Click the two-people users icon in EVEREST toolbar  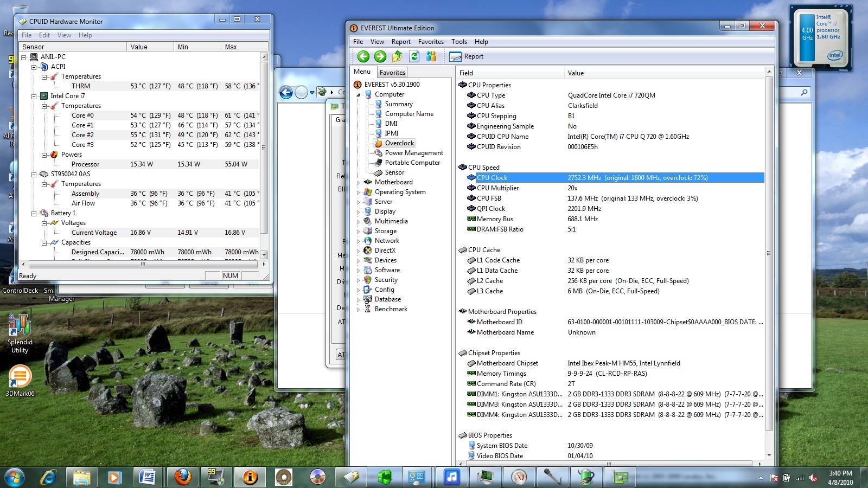431,56
